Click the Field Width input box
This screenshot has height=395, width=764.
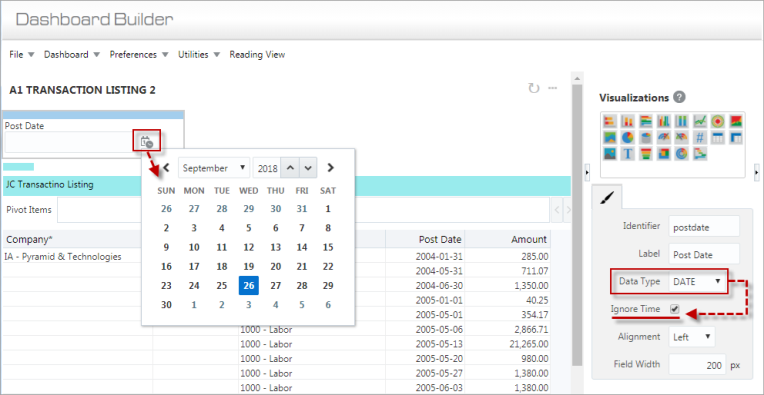click(697, 364)
